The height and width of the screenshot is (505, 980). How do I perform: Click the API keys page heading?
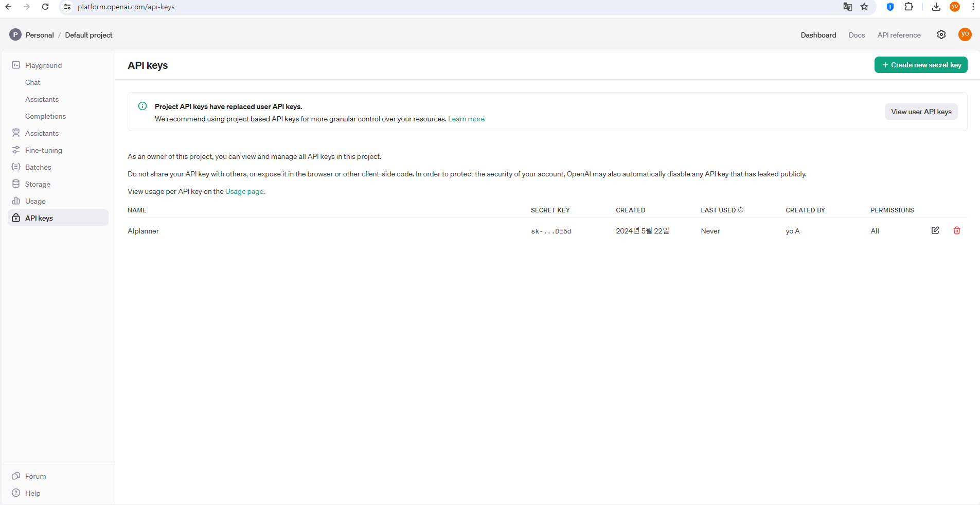[148, 65]
